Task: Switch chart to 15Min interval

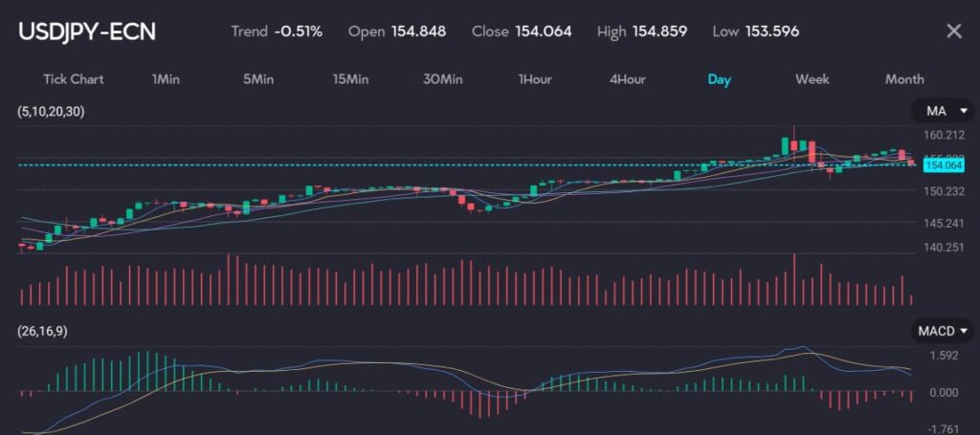Action: (x=350, y=79)
